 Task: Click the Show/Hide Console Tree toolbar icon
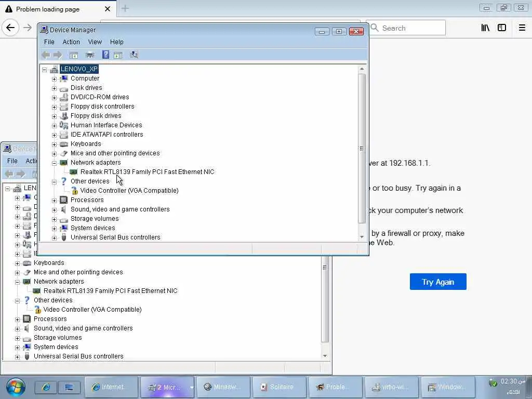tap(74, 55)
